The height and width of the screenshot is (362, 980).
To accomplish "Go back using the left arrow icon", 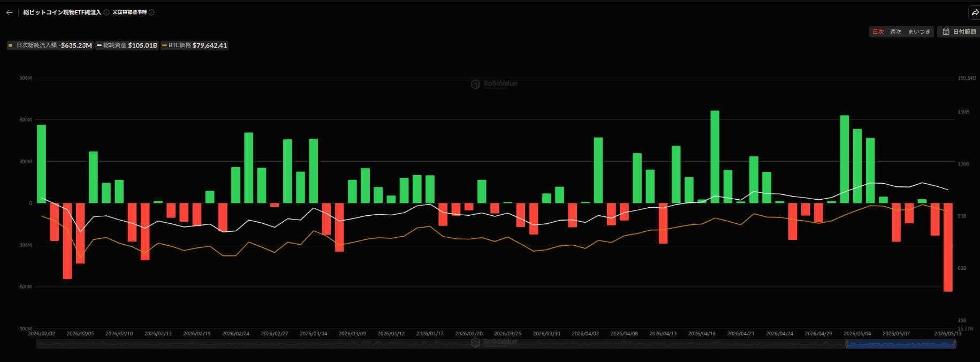I will tap(9, 12).
